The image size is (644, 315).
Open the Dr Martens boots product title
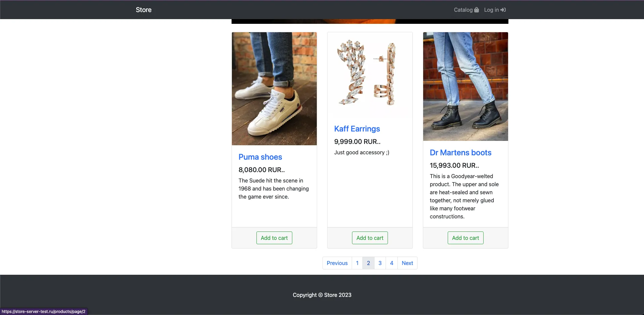pyautogui.click(x=460, y=153)
